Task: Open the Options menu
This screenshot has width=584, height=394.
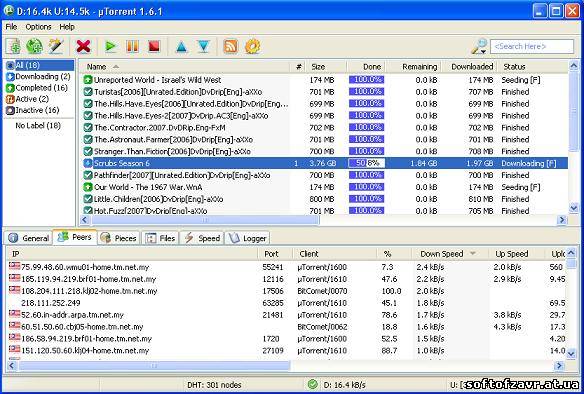Action: pos(38,27)
